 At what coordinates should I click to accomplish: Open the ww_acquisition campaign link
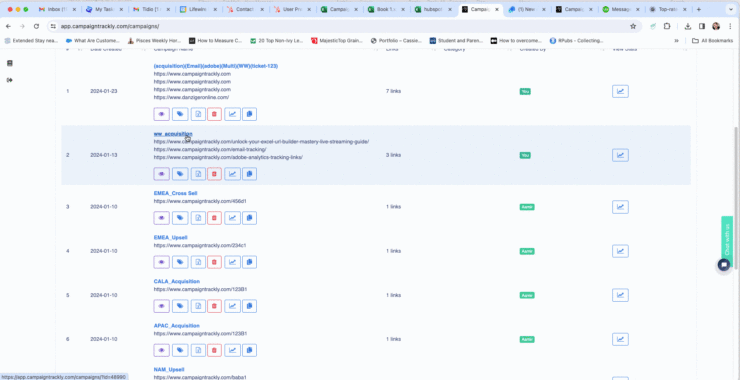pos(173,134)
